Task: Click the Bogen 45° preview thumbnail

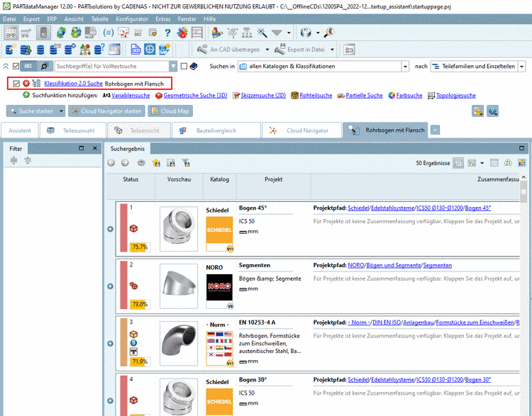Action: point(179,229)
